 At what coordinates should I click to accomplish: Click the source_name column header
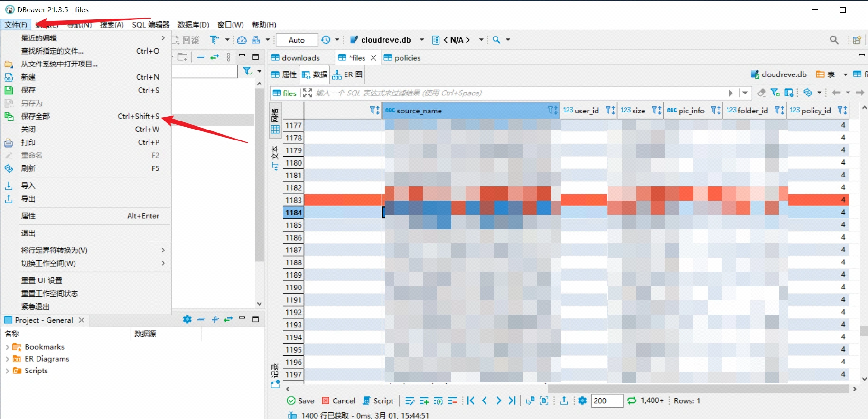pyautogui.click(x=471, y=111)
